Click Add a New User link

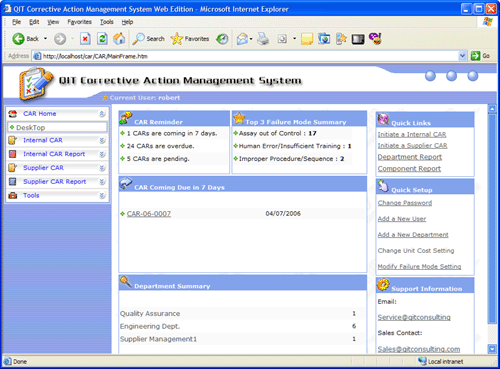[402, 219]
